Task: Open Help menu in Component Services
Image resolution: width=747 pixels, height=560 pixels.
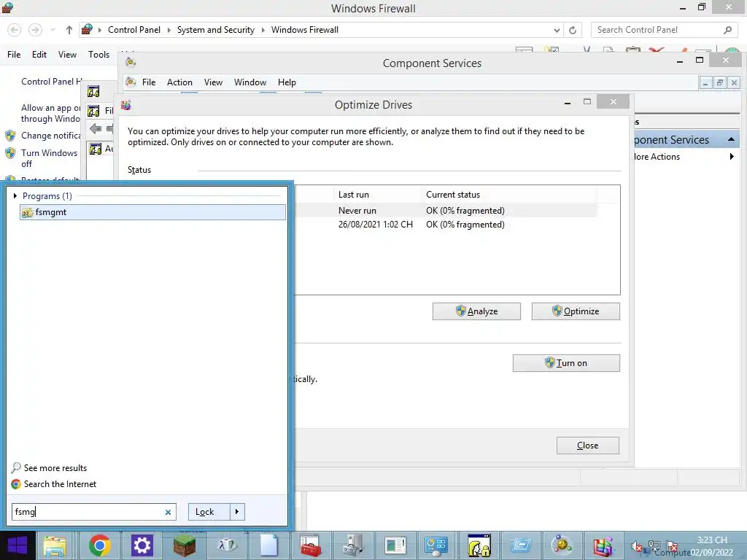Action: (287, 82)
